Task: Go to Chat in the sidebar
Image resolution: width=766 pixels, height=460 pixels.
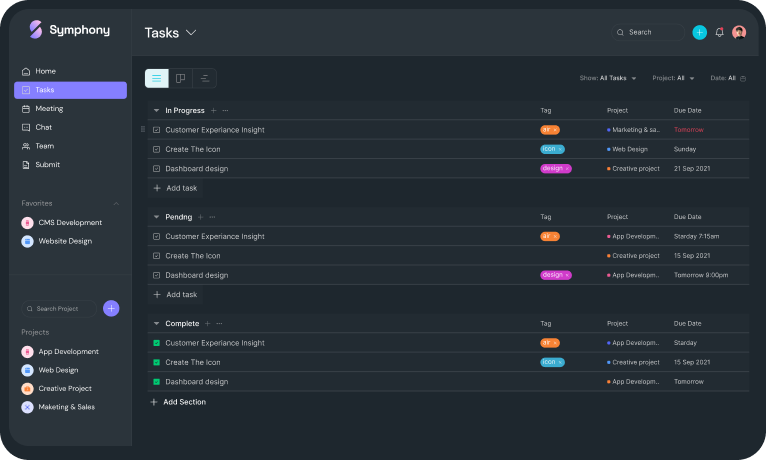Action: 43,127
